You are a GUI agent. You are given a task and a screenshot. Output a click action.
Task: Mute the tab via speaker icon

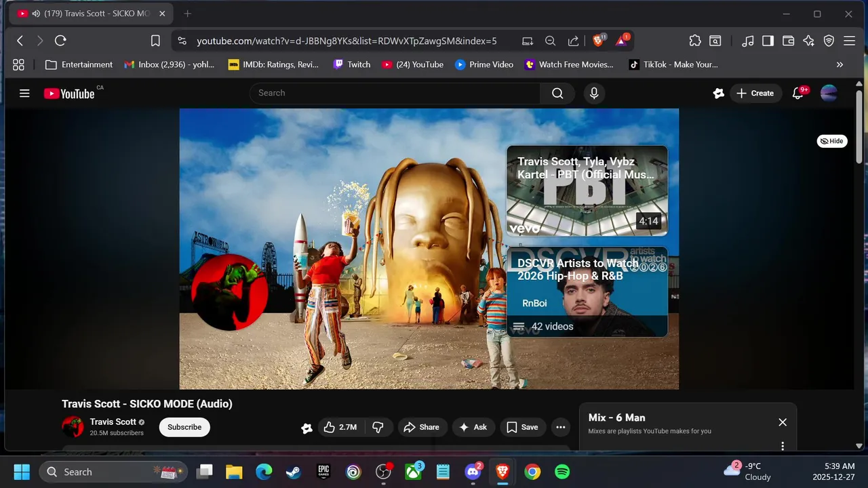36,14
